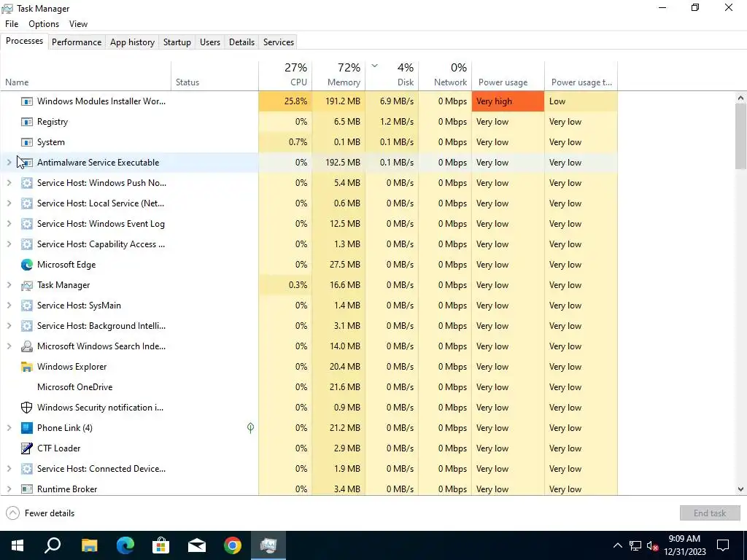Click the Connected Device service gear icon
Screen dimensions: 747x560
pos(27,469)
